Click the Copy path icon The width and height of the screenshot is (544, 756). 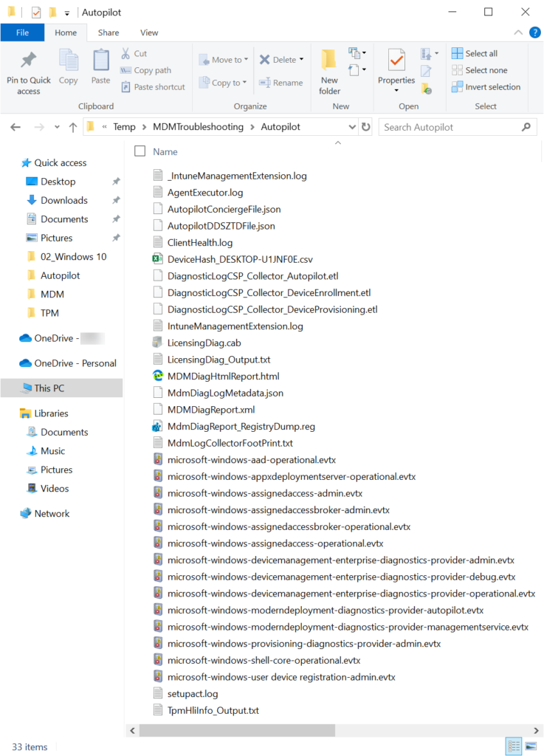125,70
